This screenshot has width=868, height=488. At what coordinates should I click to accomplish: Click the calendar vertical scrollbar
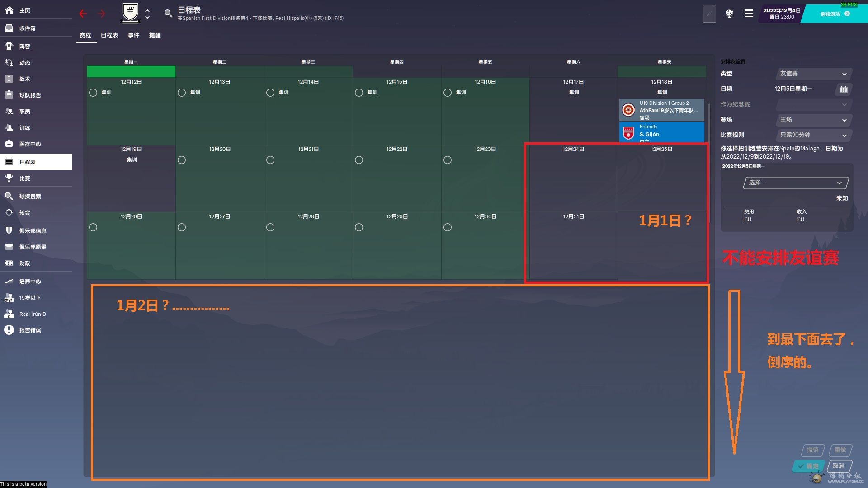tap(709, 163)
